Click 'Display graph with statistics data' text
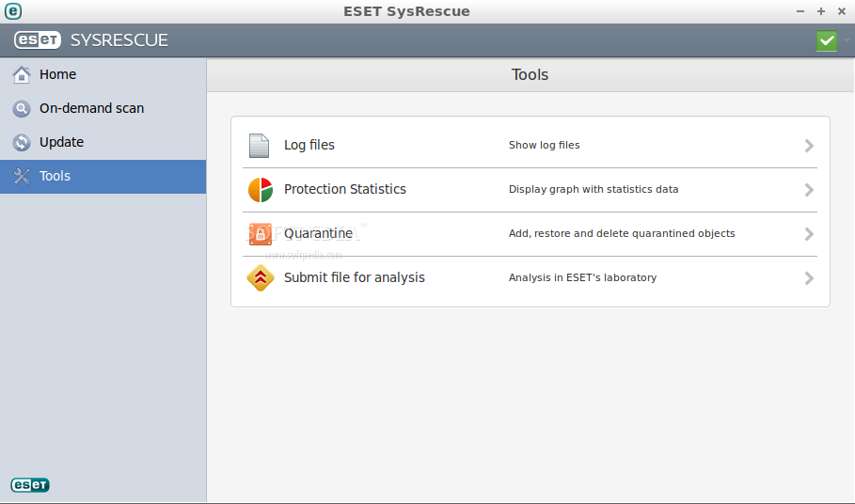855x504 pixels. pyautogui.click(x=594, y=189)
